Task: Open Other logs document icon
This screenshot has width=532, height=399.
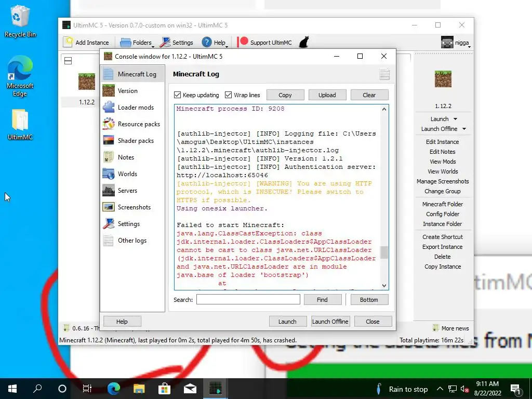Action: click(x=108, y=240)
